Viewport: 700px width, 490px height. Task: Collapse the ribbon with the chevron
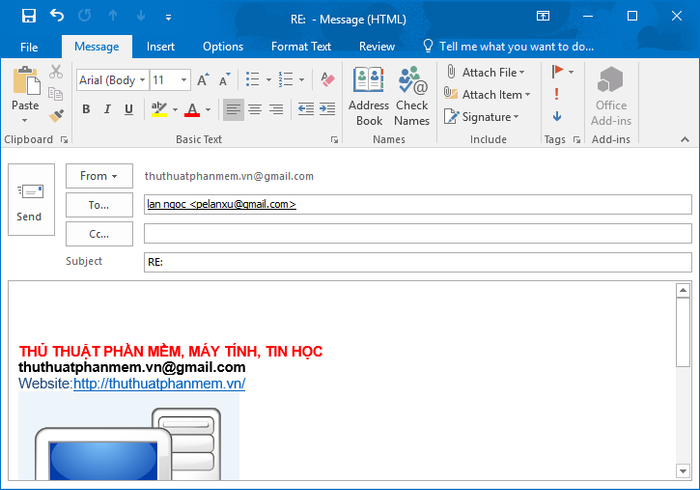(685, 140)
